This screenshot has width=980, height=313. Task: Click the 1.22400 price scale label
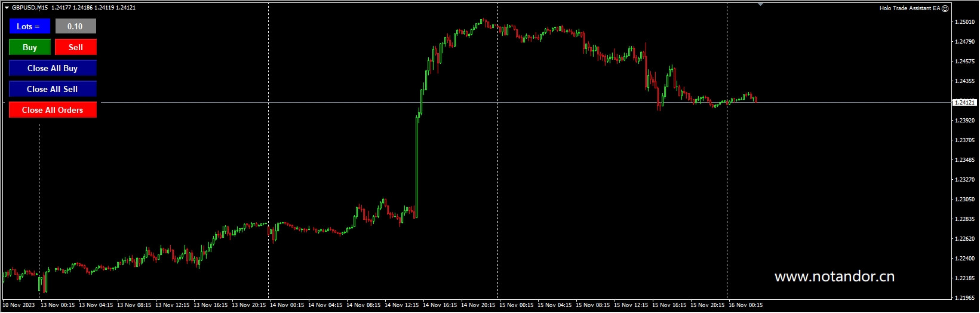coord(964,259)
